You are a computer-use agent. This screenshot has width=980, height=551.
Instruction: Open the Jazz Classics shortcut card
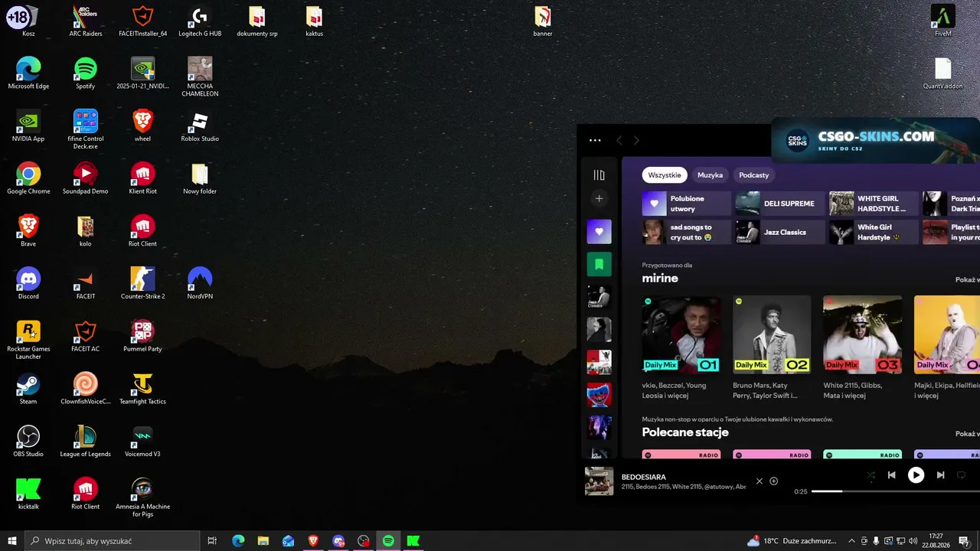point(780,232)
